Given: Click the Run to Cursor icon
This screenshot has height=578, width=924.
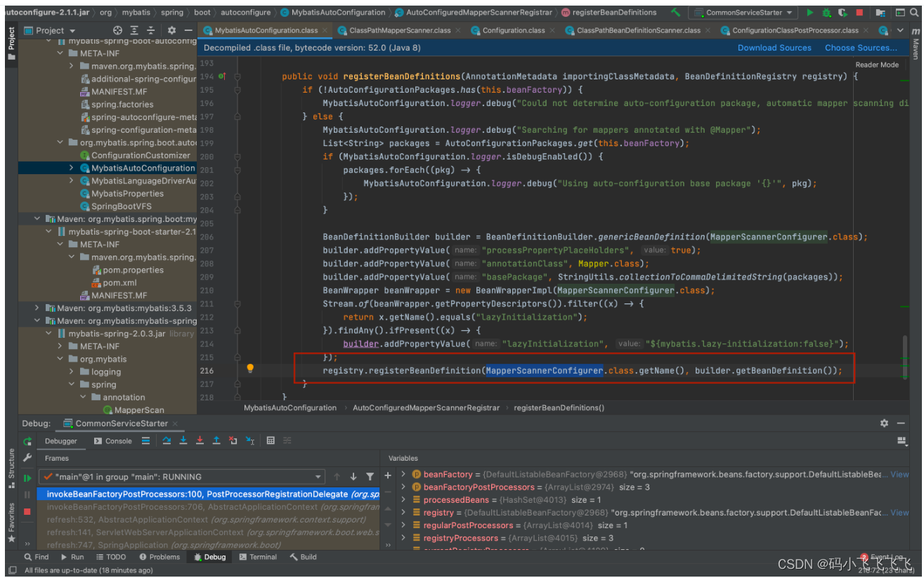Looking at the screenshot, I should (x=250, y=441).
